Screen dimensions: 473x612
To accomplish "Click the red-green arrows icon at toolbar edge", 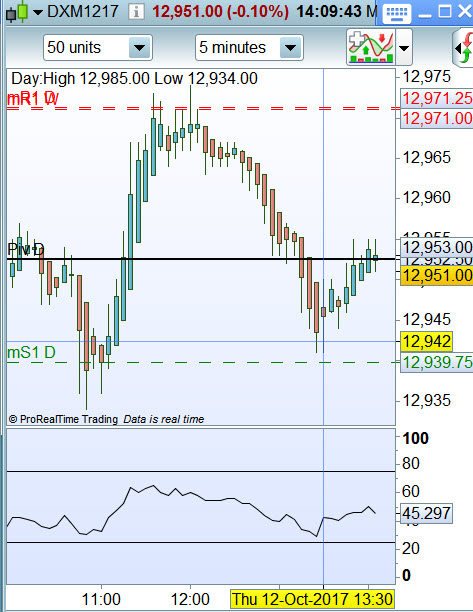I will coord(464,48).
